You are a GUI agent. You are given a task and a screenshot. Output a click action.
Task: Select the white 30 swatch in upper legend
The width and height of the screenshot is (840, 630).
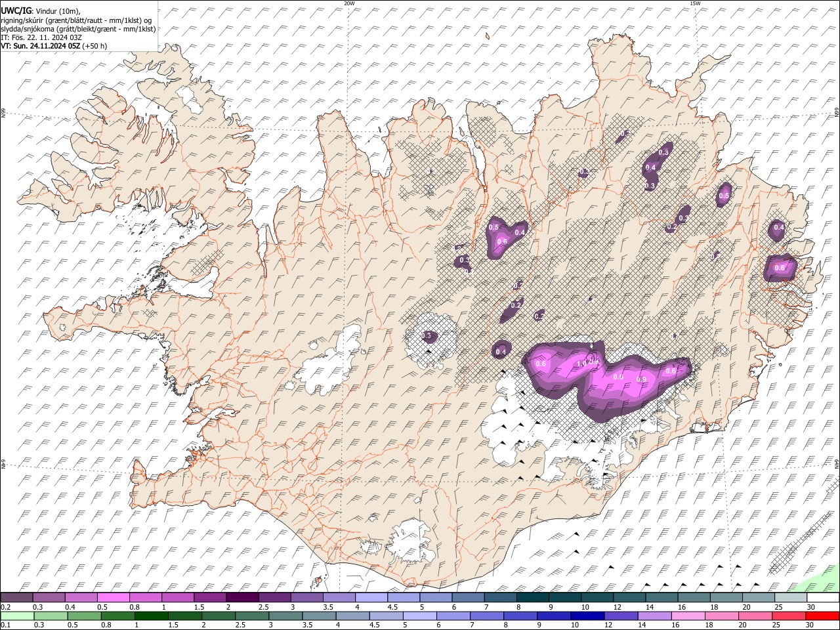[823, 598]
